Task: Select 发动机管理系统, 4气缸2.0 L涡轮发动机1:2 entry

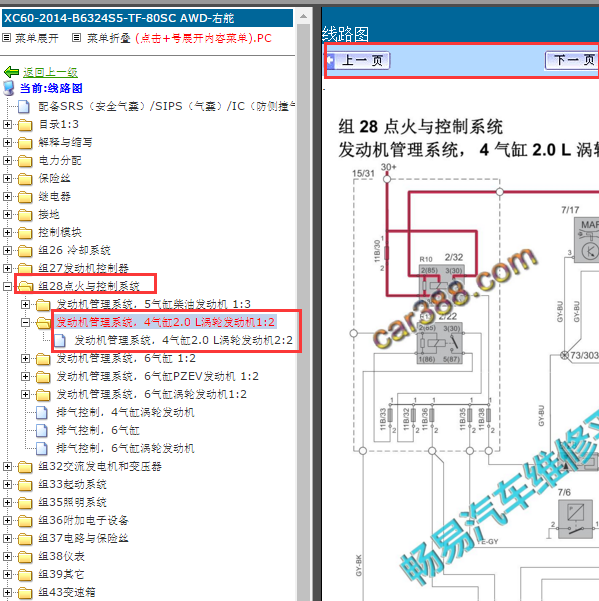Action: pyautogui.click(x=166, y=322)
